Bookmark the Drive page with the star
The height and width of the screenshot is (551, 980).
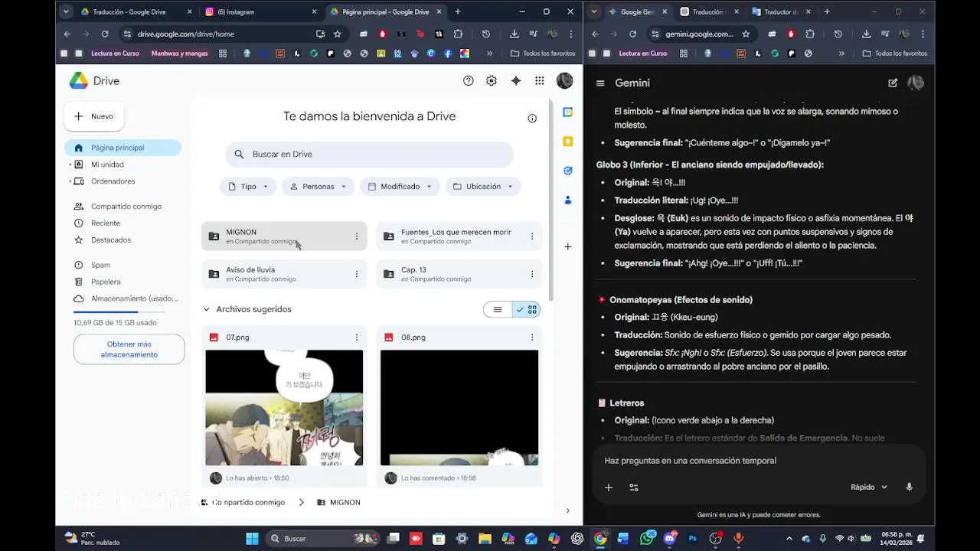[338, 34]
